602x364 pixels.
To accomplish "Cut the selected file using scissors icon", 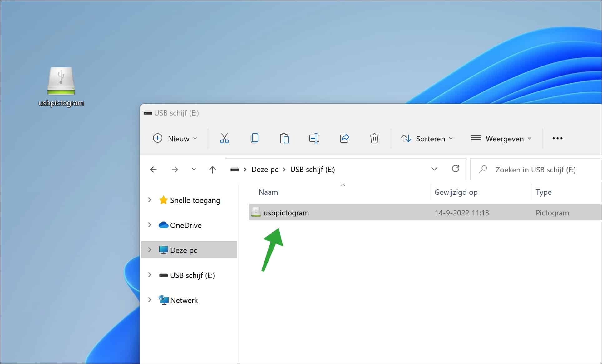I will 224,138.
